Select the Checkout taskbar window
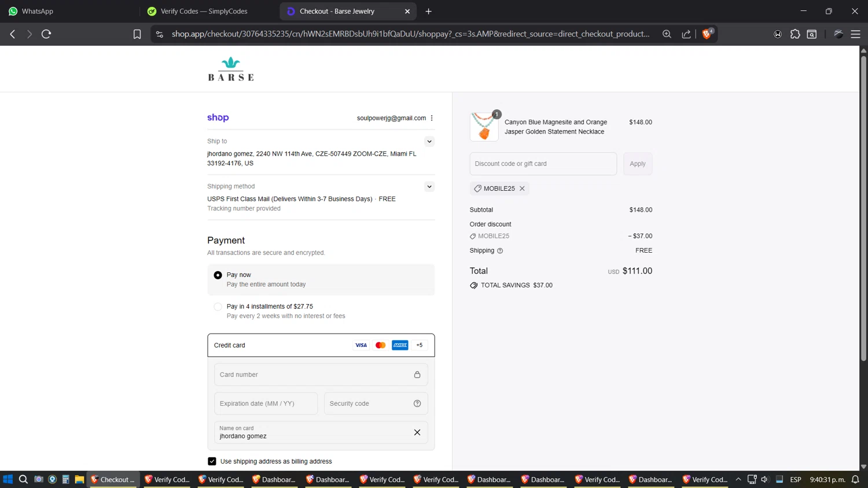 click(x=113, y=479)
